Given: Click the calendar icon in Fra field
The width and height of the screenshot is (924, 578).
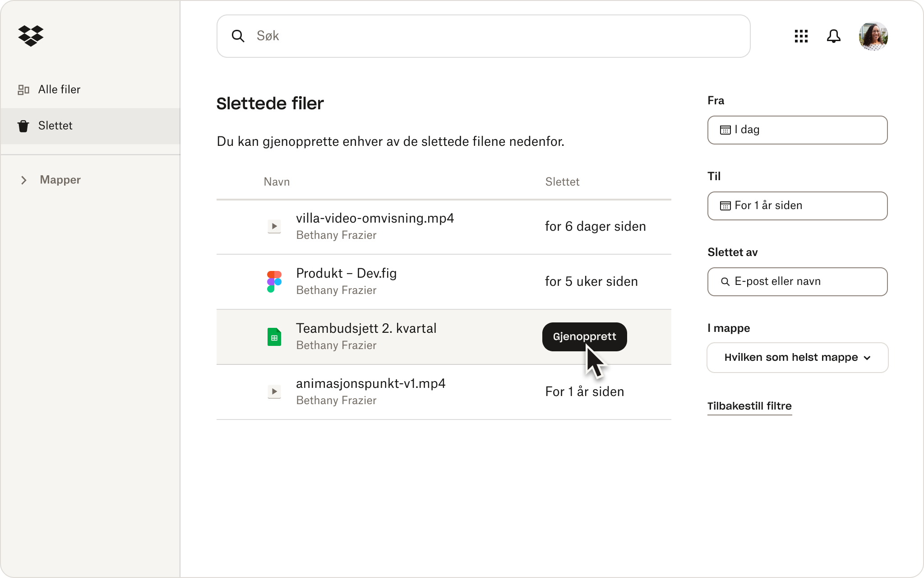Looking at the screenshot, I should (725, 130).
